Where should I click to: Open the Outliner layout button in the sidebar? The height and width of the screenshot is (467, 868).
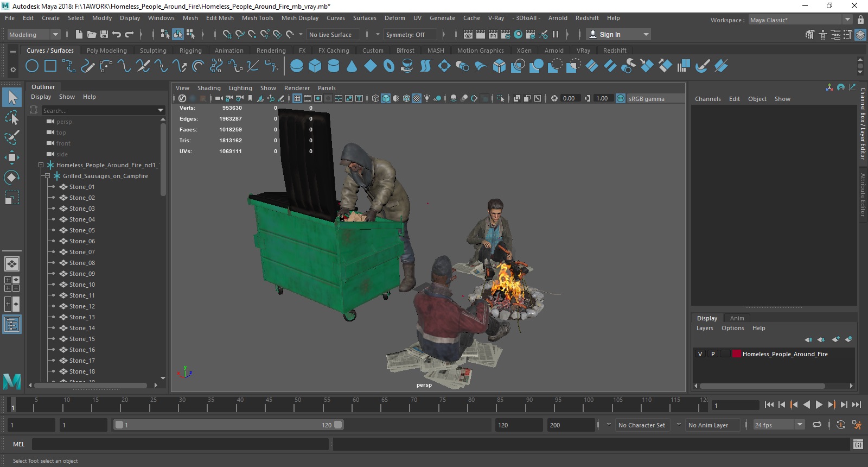pyautogui.click(x=12, y=325)
